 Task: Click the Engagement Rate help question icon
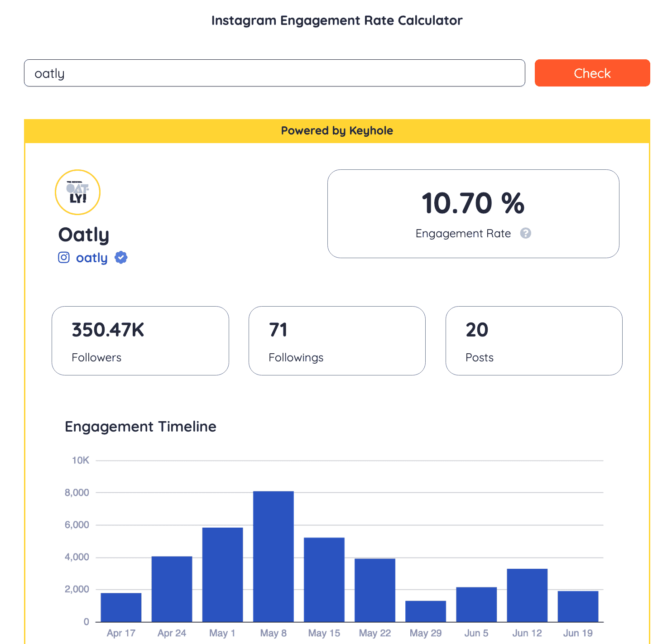[525, 233]
